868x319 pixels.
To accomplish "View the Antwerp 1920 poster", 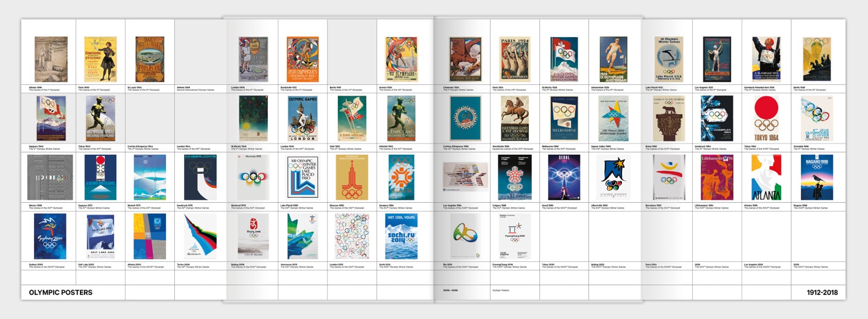I will tap(402, 60).
